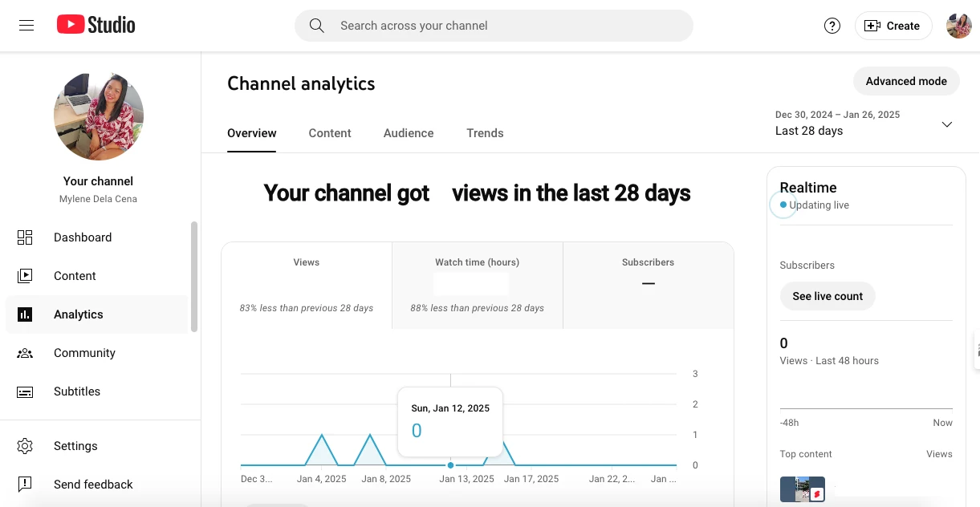
Task: Click '88% less than previous 28 days' text
Action: (x=478, y=308)
